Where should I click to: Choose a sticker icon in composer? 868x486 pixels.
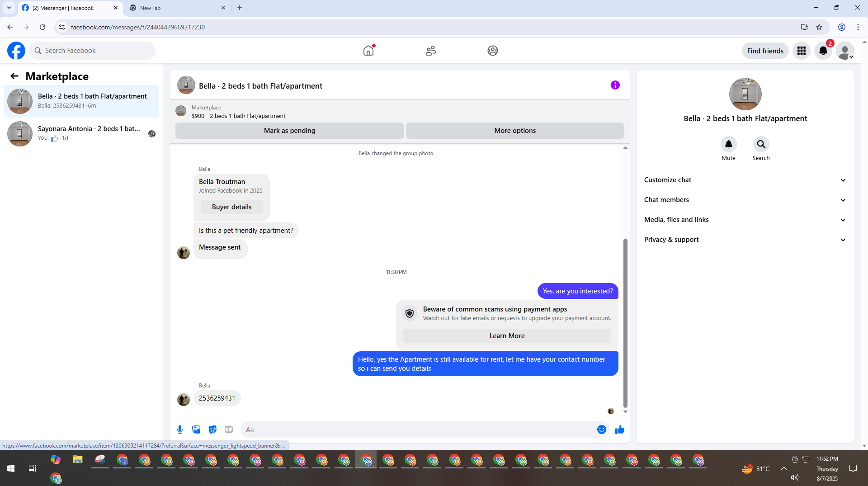212,429
